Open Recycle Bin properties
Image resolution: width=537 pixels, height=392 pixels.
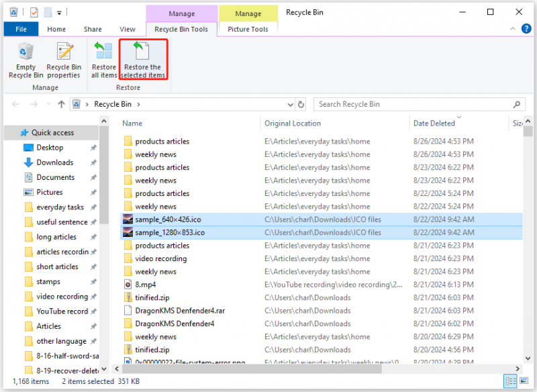tap(64, 60)
